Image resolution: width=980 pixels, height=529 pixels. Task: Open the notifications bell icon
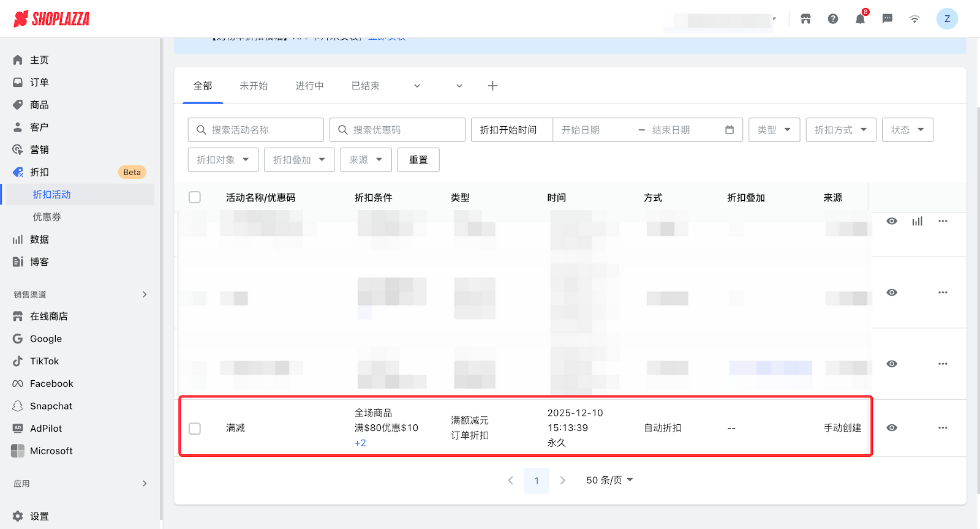[860, 19]
